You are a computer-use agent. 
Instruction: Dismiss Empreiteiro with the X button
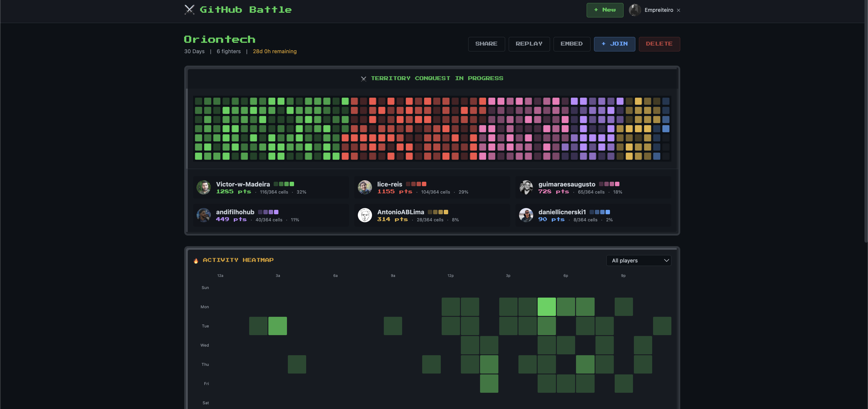pyautogui.click(x=678, y=10)
